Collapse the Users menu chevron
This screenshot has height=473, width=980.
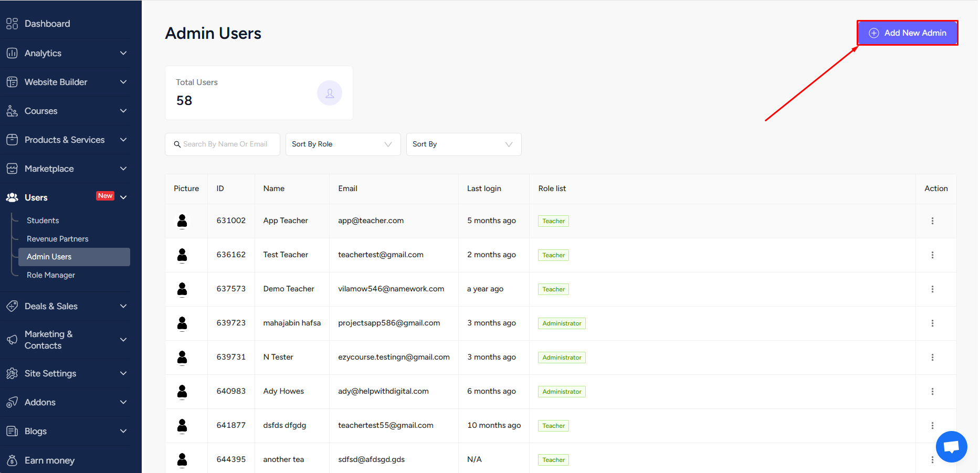tap(123, 197)
